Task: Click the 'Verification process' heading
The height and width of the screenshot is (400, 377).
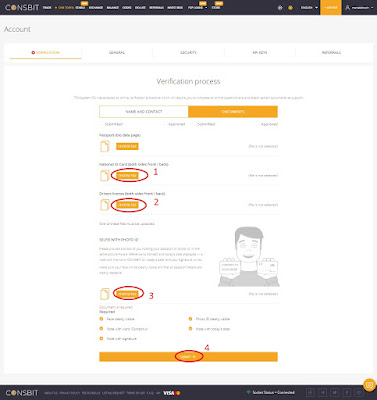Action: click(188, 81)
